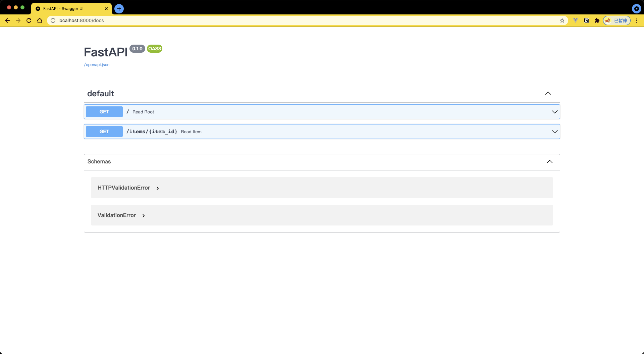This screenshot has height=354, width=644.
Task: Click the circular dropdown icon at top right
Action: pos(636,9)
